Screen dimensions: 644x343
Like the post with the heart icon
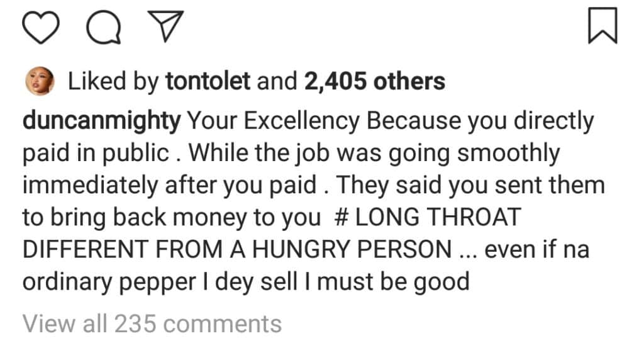click(42, 28)
